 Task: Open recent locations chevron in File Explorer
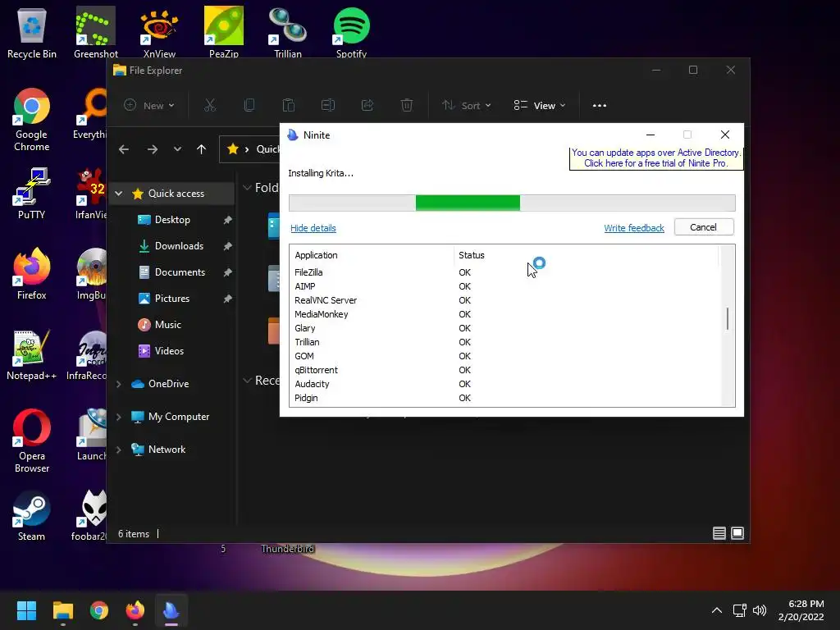click(x=177, y=149)
